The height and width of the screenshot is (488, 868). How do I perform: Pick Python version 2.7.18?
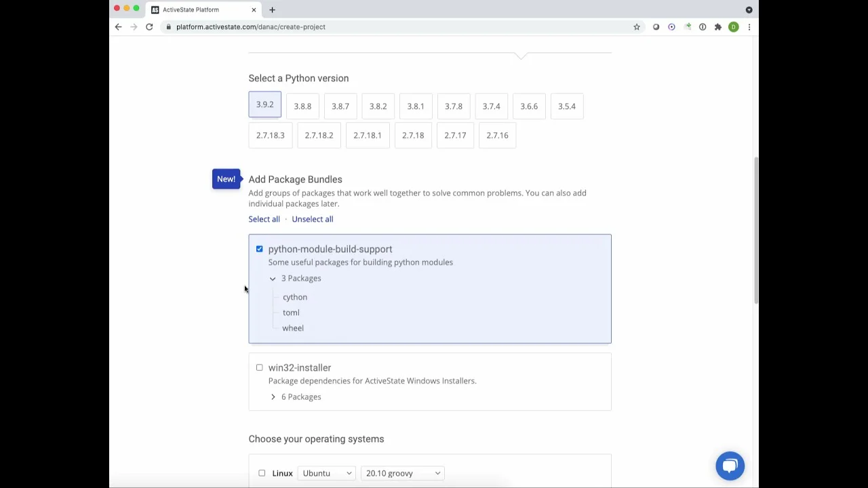[x=413, y=136]
